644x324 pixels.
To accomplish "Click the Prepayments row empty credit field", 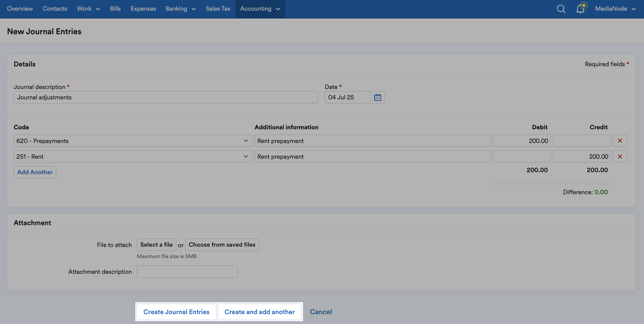I will click(x=582, y=141).
